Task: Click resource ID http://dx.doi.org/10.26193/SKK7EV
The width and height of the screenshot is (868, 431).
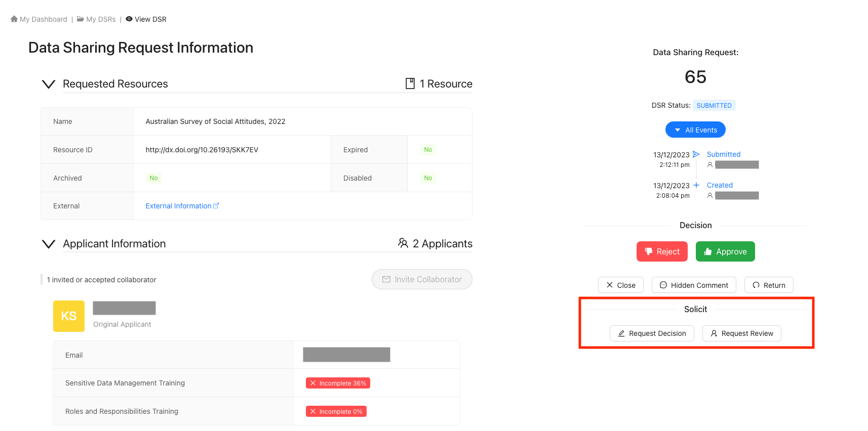Action: (202, 150)
